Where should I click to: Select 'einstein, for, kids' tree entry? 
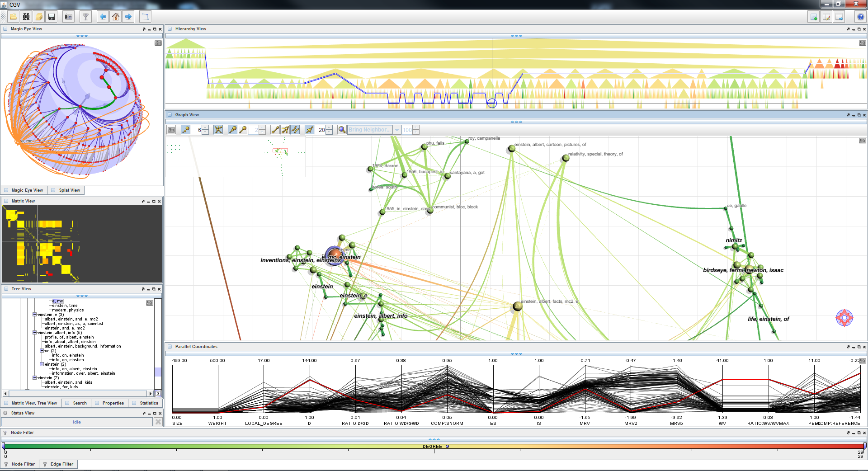61,387
